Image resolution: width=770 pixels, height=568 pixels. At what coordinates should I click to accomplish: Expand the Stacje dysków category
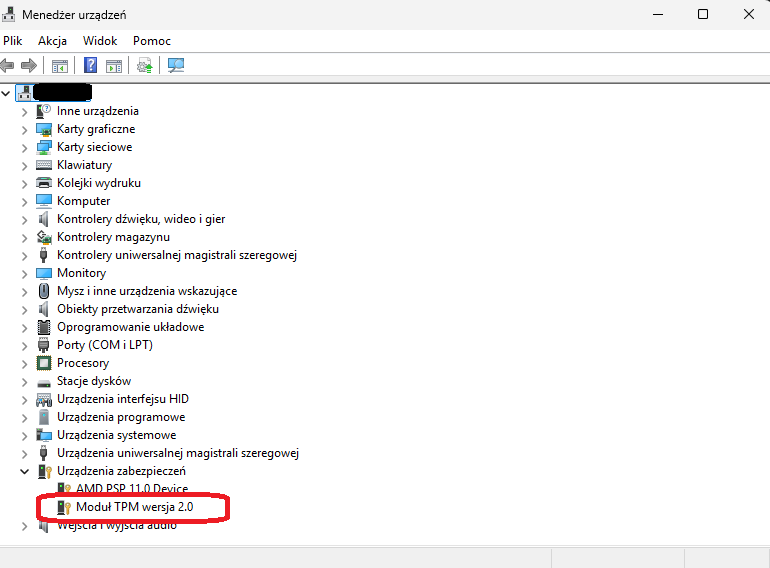pos(25,381)
